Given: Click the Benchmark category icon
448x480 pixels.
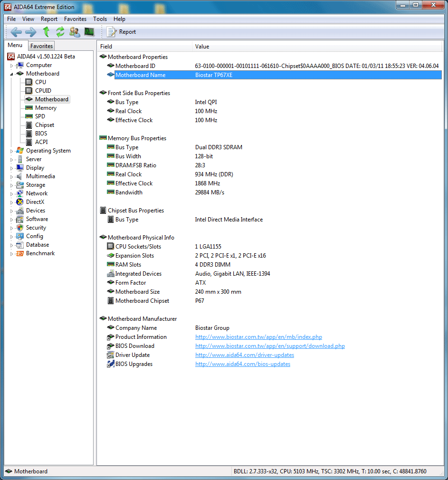Looking at the screenshot, I should [20, 253].
